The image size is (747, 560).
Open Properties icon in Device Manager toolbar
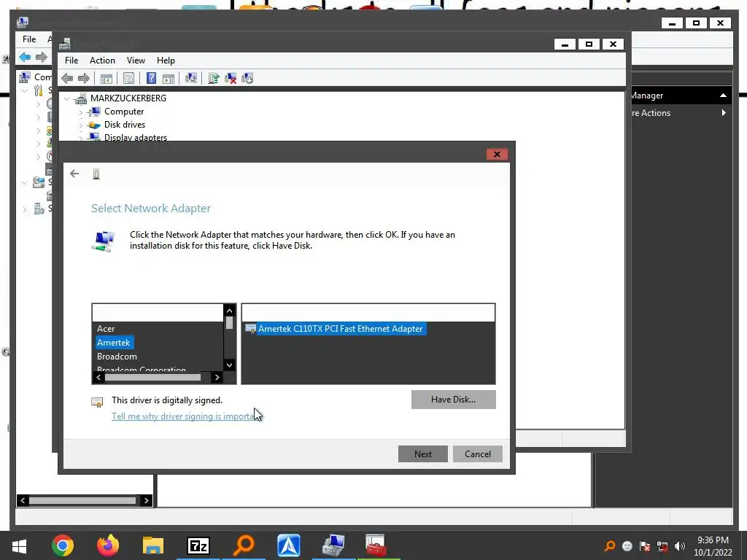[x=128, y=78]
